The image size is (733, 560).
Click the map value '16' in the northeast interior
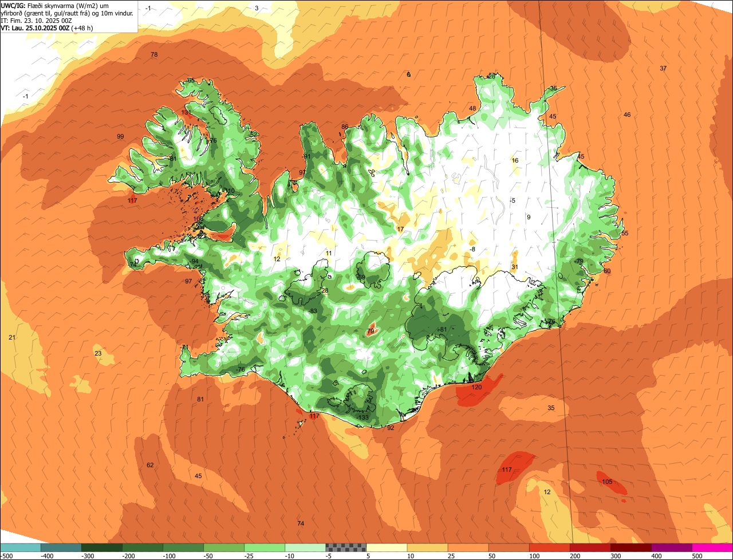click(515, 160)
